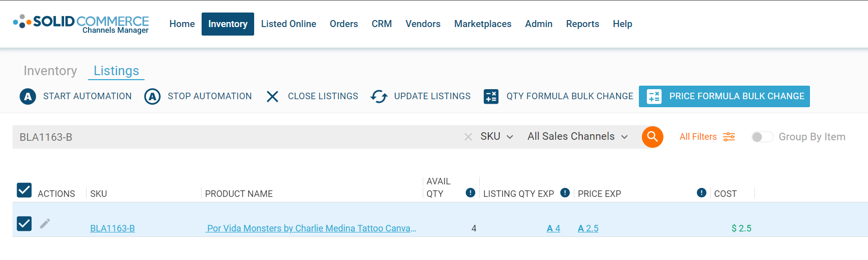The width and height of the screenshot is (868, 260).
Task: Click the Qty Formula Bulk Change calculator icon
Action: pyautogui.click(x=491, y=96)
